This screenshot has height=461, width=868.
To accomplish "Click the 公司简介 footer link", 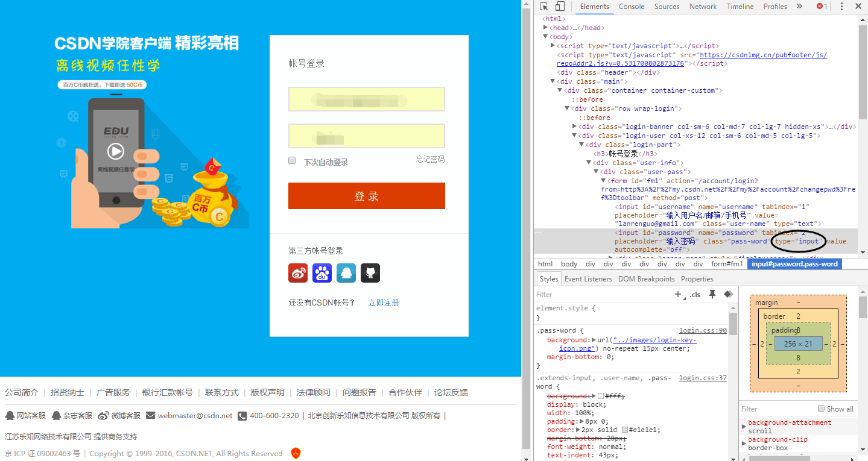I will pos(22,392).
